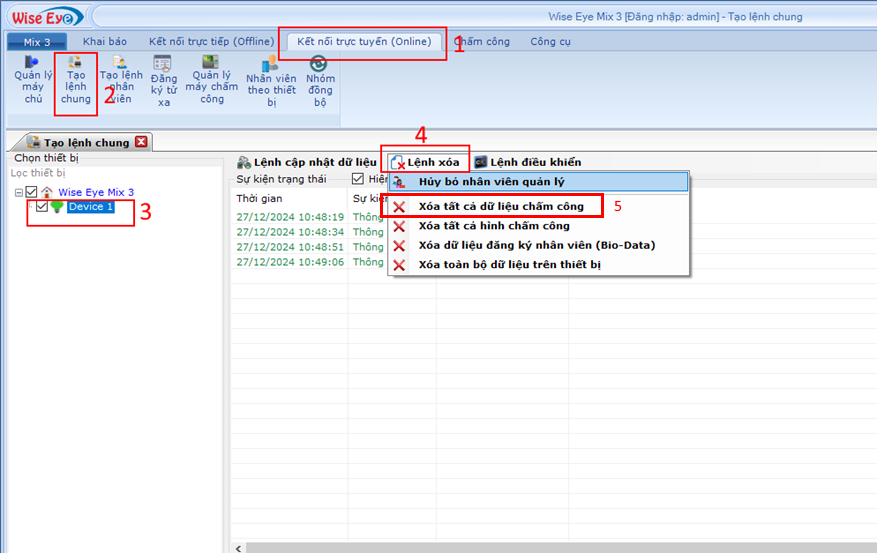
Task: Select Wise Eye Mix 3 tree root
Action: tap(96, 192)
